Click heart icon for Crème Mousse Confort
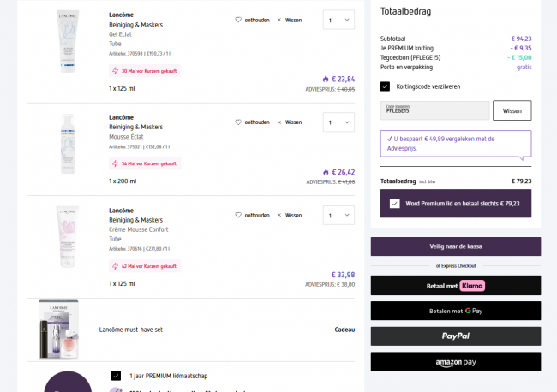This screenshot has width=557, height=392. coord(238,215)
